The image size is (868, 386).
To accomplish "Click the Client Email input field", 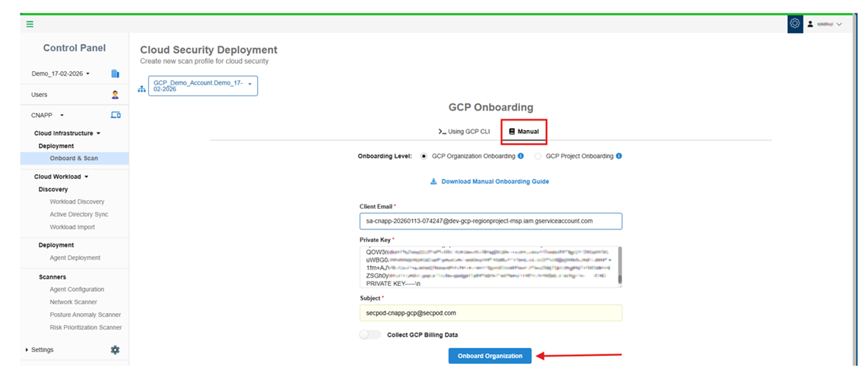I will 490,221.
